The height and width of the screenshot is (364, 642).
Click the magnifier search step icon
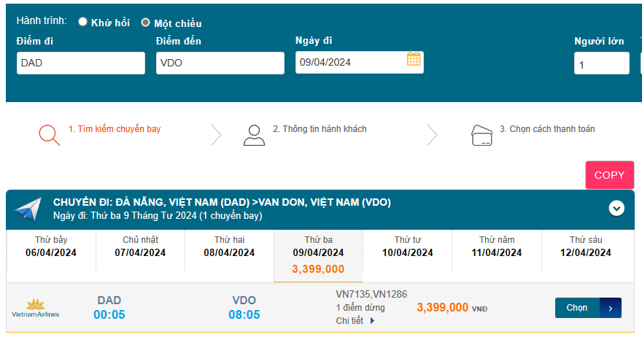[x=49, y=135]
